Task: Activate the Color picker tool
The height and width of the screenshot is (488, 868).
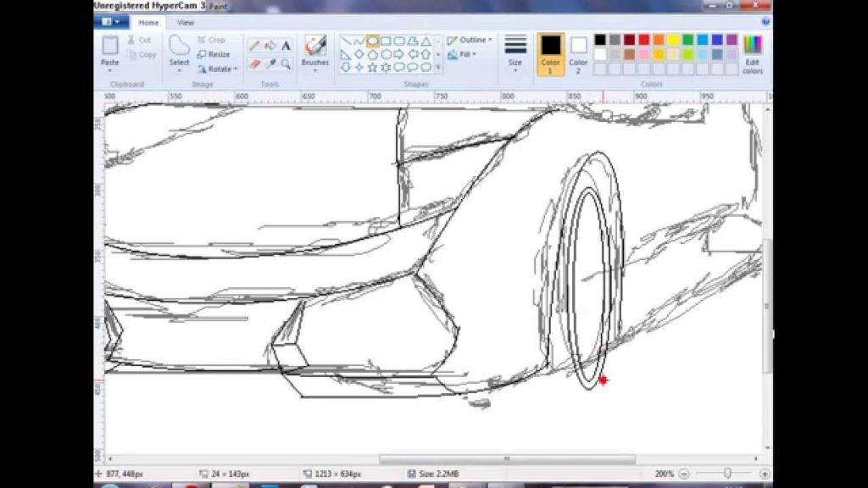Action: pyautogui.click(x=272, y=64)
